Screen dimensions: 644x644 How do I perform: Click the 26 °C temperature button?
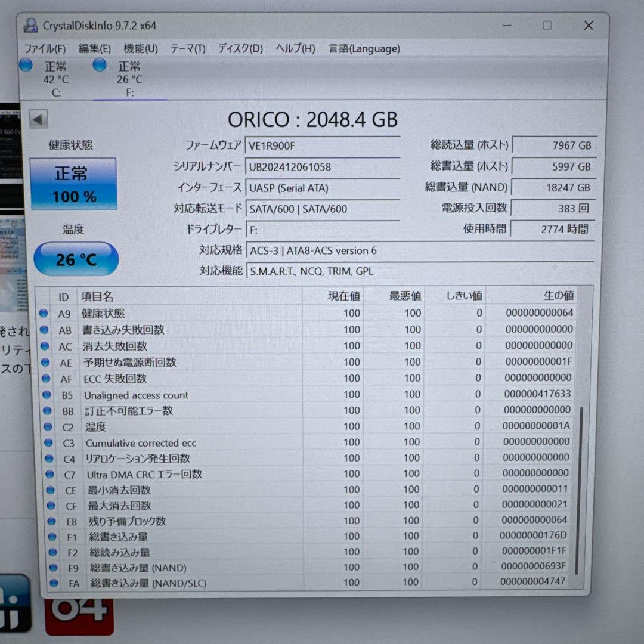76,259
